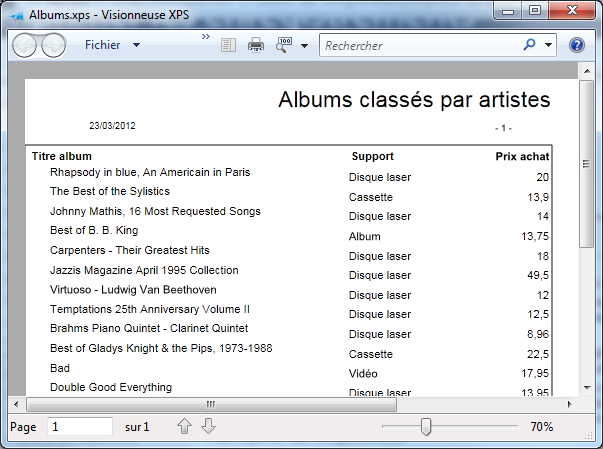Open the search options dropdown arrow
Screen dimensions: 603x449
point(549,45)
